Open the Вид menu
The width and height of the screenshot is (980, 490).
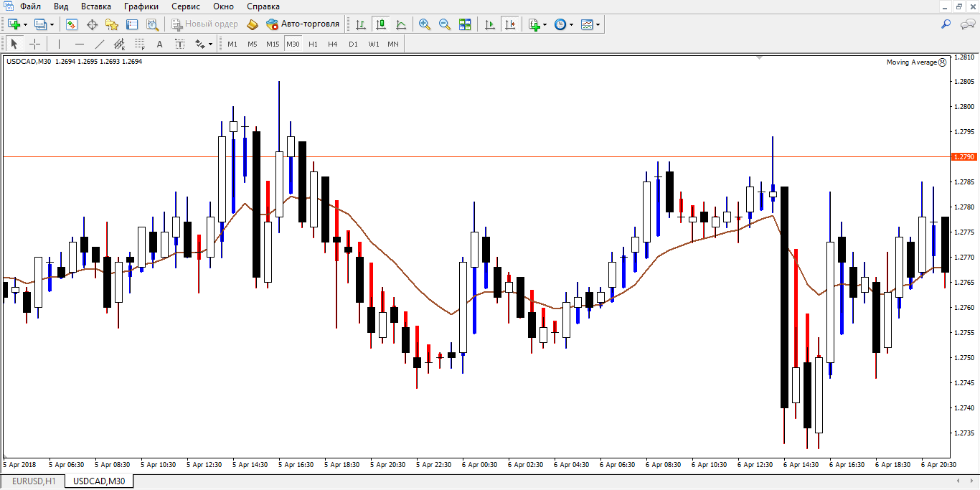61,6
